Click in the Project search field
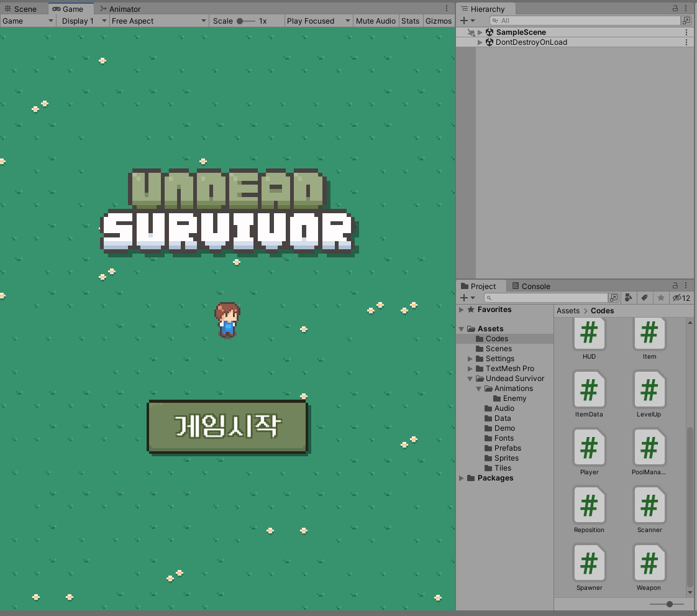Screen dimensions: 697x616 546,298
